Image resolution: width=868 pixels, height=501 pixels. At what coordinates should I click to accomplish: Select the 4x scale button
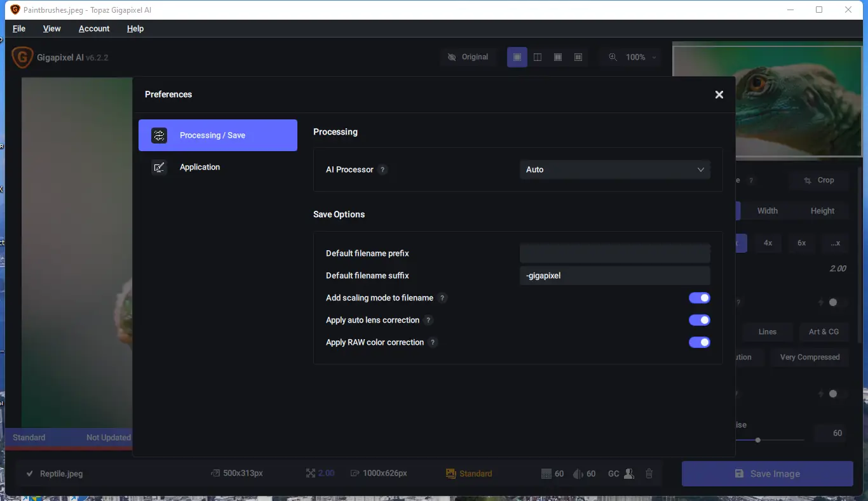768,243
